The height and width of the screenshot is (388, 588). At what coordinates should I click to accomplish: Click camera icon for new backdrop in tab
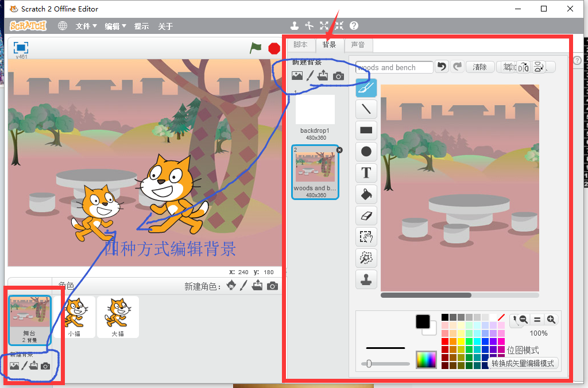(x=338, y=76)
